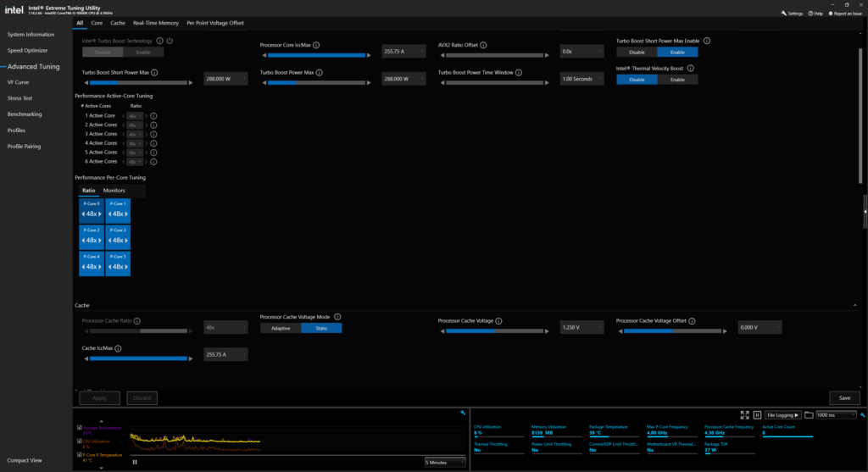Enable Turbo Boost Short Power Max
This screenshot has width=868, height=472.
(677, 52)
